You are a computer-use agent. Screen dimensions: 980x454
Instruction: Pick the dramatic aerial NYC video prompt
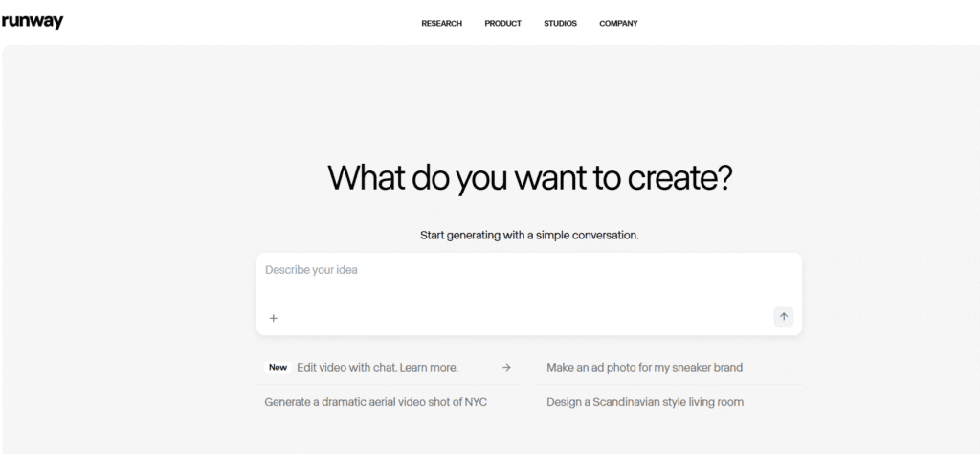[375, 402]
